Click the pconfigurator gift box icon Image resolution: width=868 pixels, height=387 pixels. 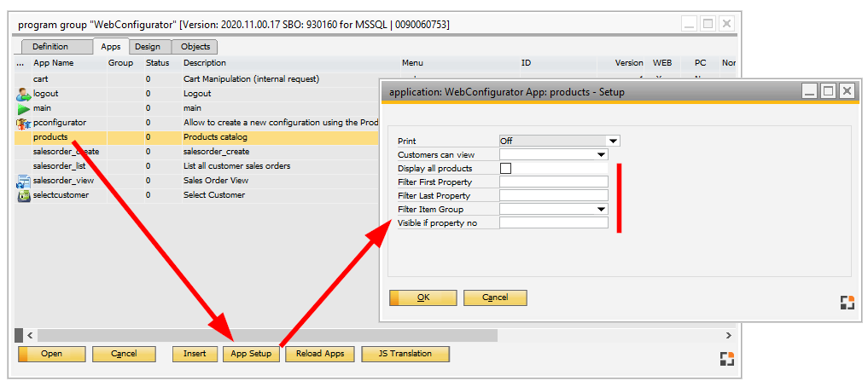pos(23,123)
